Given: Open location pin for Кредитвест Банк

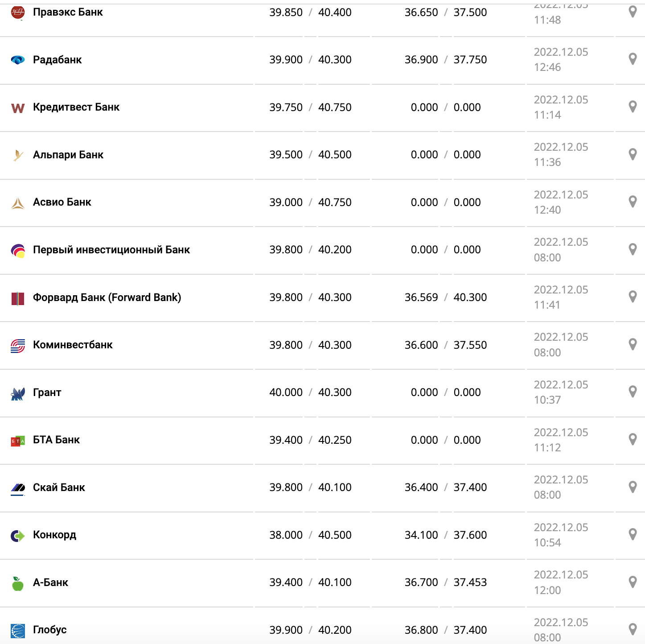Looking at the screenshot, I should pos(632,107).
